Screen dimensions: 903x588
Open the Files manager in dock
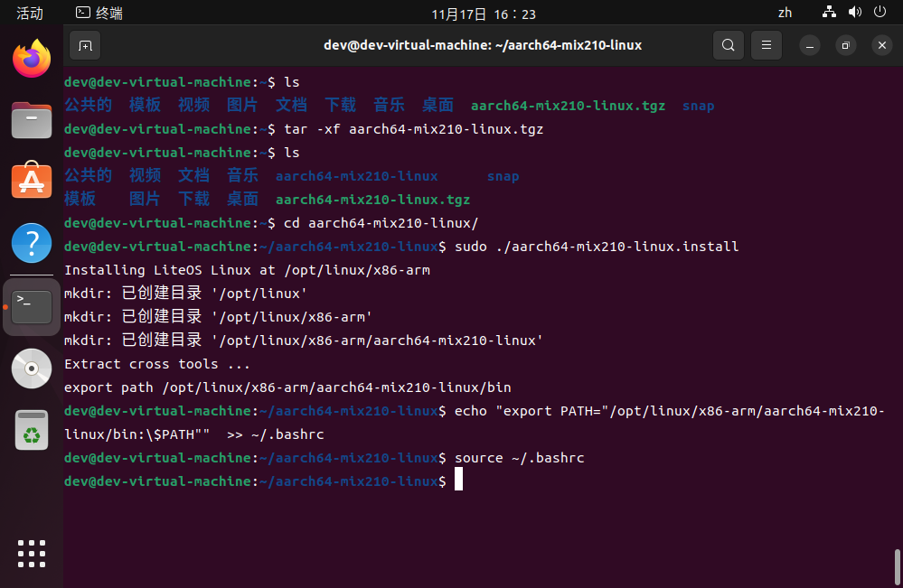32,120
